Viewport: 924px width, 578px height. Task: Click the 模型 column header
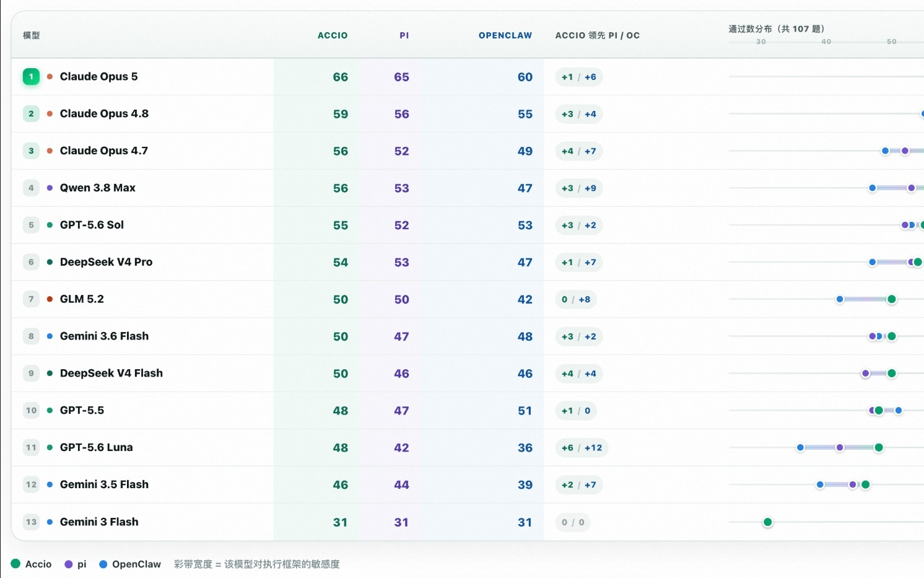tap(32, 35)
